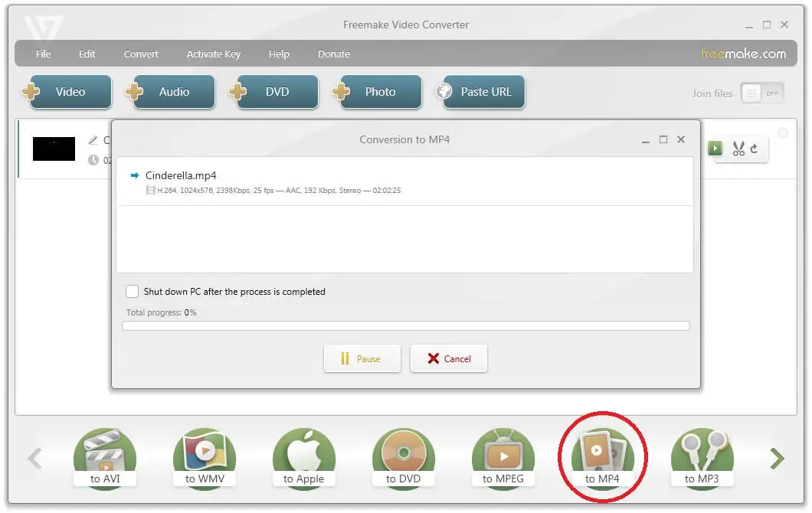The height and width of the screenshot is (513, 812).
Task: Click the to MP4 format icon
Action: (602, 458)
